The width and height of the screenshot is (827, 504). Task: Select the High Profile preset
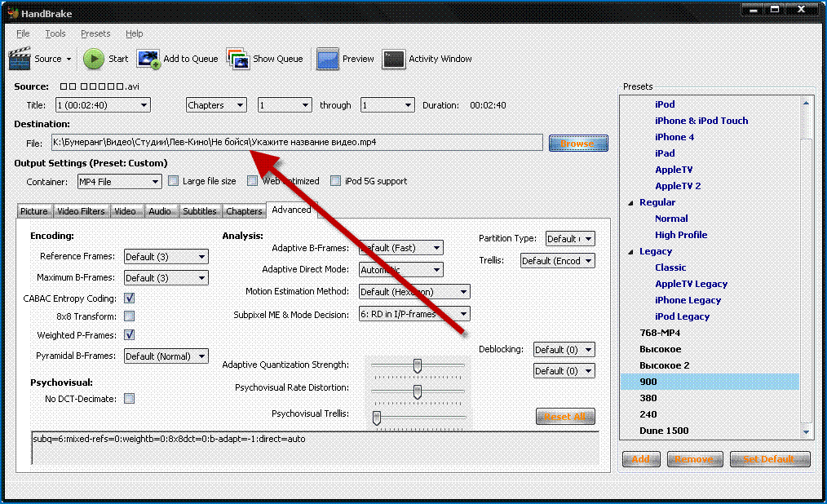click(x=681, y=235)
